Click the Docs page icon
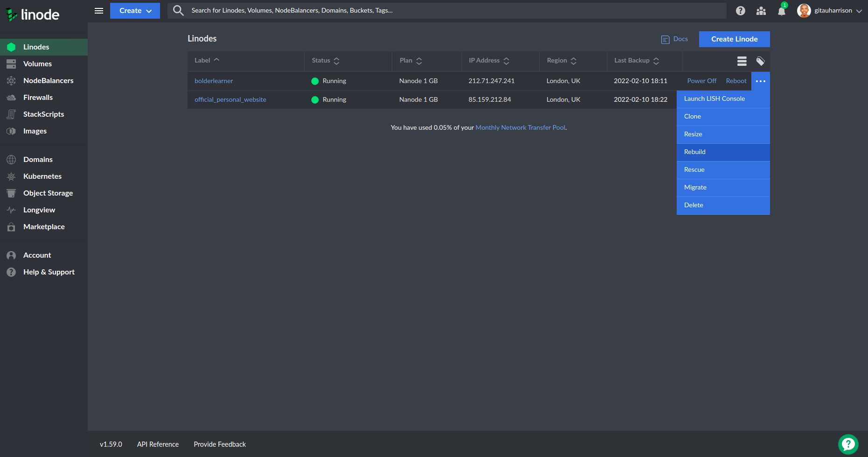 click(665, 40)
